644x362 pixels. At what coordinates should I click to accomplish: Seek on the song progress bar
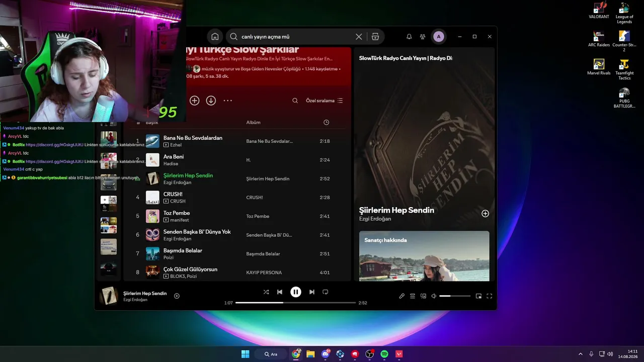[296, 303]
